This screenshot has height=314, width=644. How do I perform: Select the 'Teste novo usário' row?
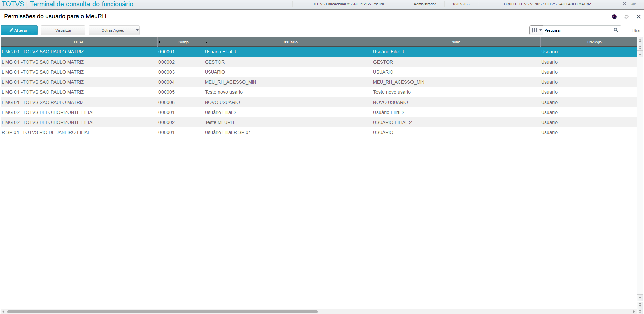[318, 92]
